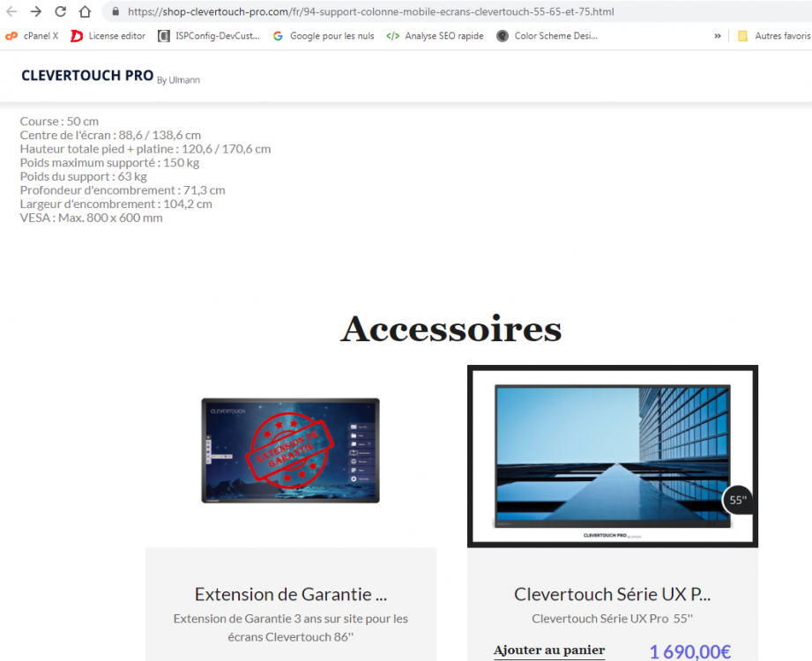Open the cPanel X bookmark
Screen dimensions: 812x661
point(32,36)
